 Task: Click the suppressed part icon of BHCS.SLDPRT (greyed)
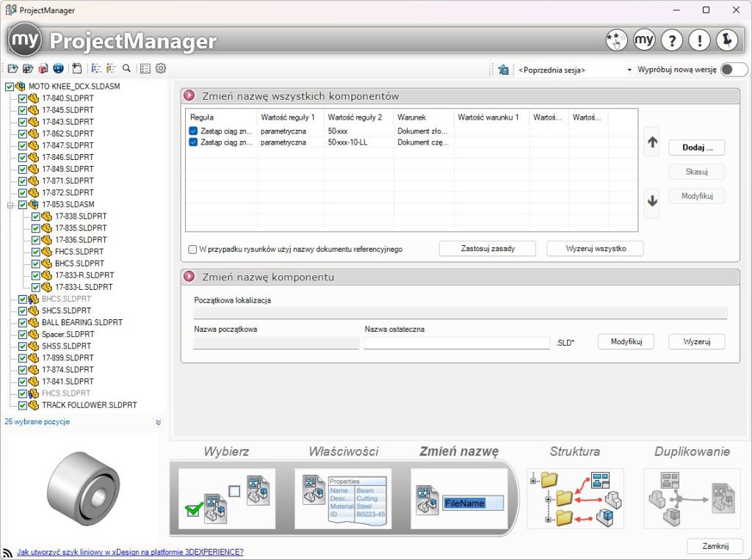click(x=34, y=299)
